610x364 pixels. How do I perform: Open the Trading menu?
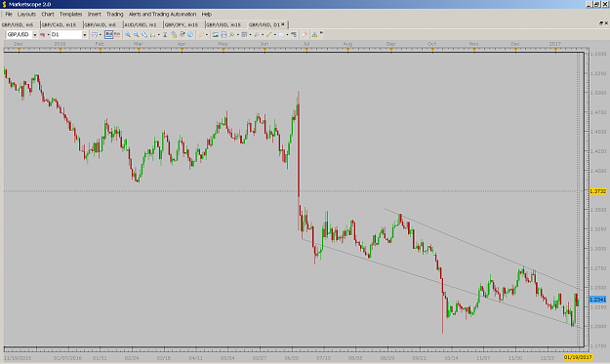point(114,14)
